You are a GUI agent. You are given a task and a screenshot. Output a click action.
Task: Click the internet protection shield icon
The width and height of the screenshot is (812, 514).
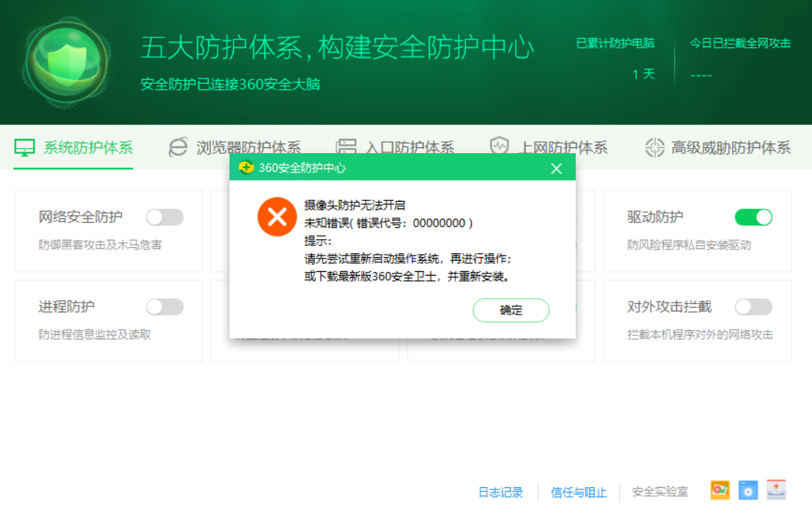[x=499, y=146]
